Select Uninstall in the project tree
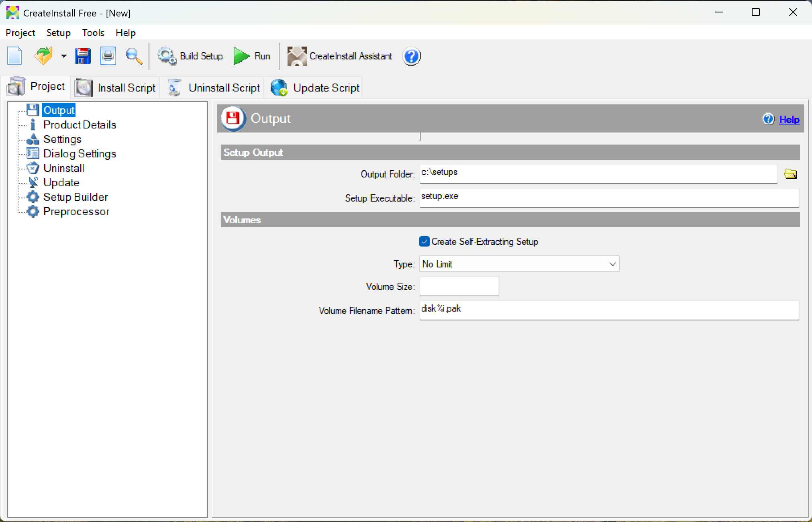The width and height of the screenshot is (812, 522). click(x=63, y=168)
